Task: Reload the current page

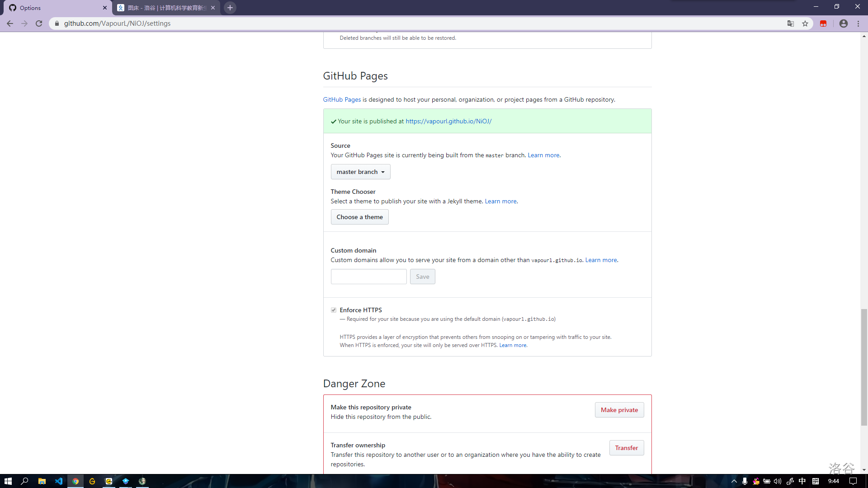Action: pos(39,23)
